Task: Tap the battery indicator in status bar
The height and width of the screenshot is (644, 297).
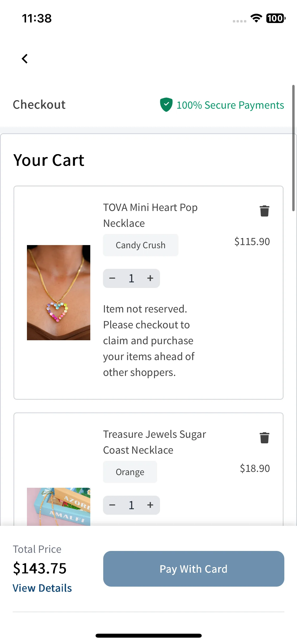Action: coord(276,18)
